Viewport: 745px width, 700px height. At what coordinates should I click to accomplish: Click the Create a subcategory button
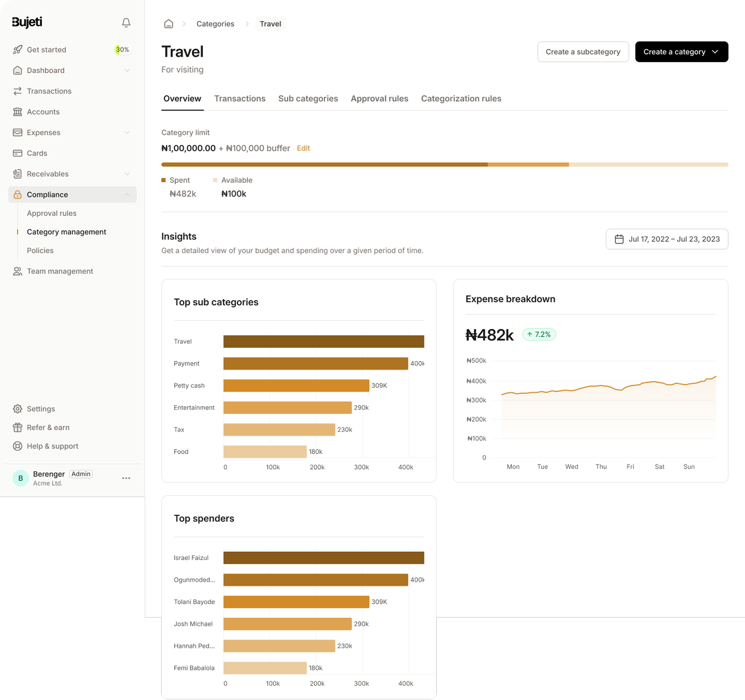point(583,52)
